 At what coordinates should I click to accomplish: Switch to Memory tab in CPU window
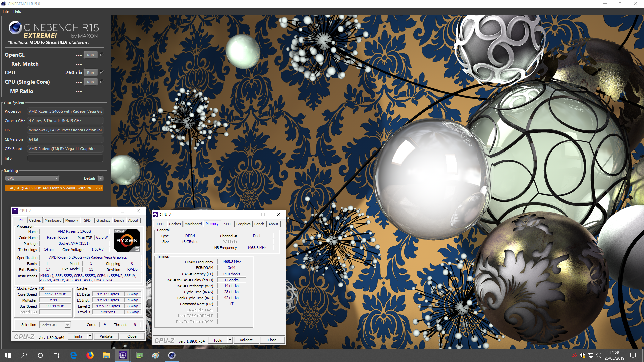pyautogui.click(x=72, y=220)
